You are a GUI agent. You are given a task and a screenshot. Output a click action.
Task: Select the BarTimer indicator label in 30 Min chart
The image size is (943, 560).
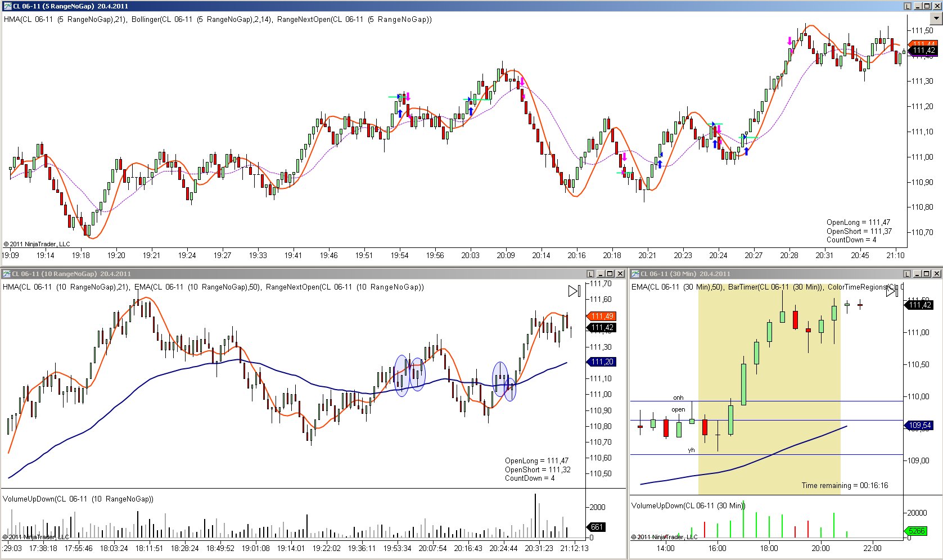pos(775,287)
